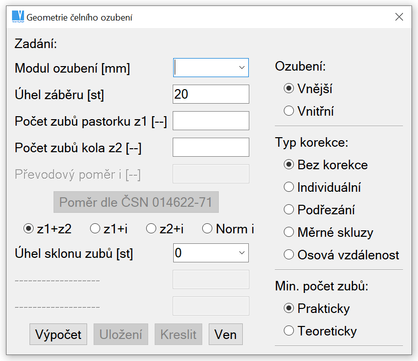
Task: Select the Vnější ozubení option
Action: 308,89
